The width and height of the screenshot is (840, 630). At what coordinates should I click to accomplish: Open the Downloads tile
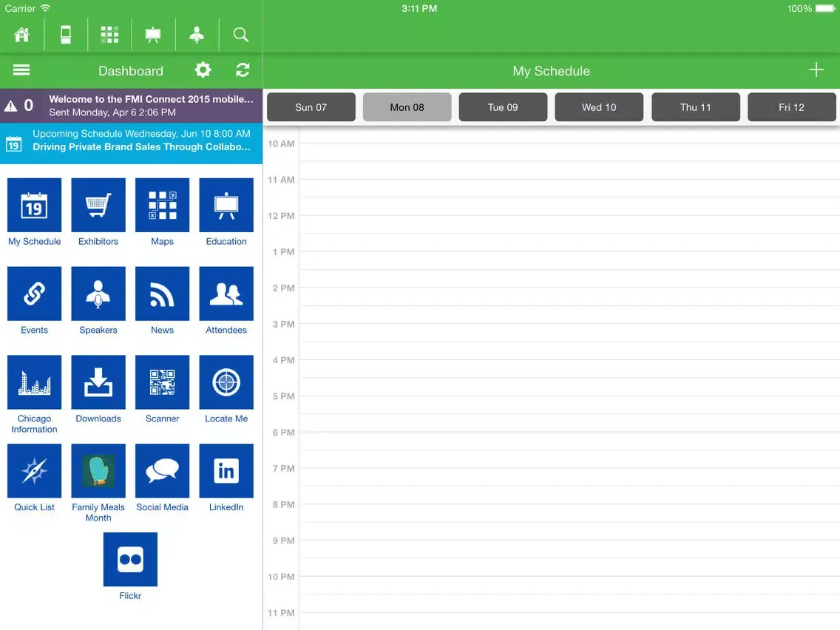pos(98,382)
